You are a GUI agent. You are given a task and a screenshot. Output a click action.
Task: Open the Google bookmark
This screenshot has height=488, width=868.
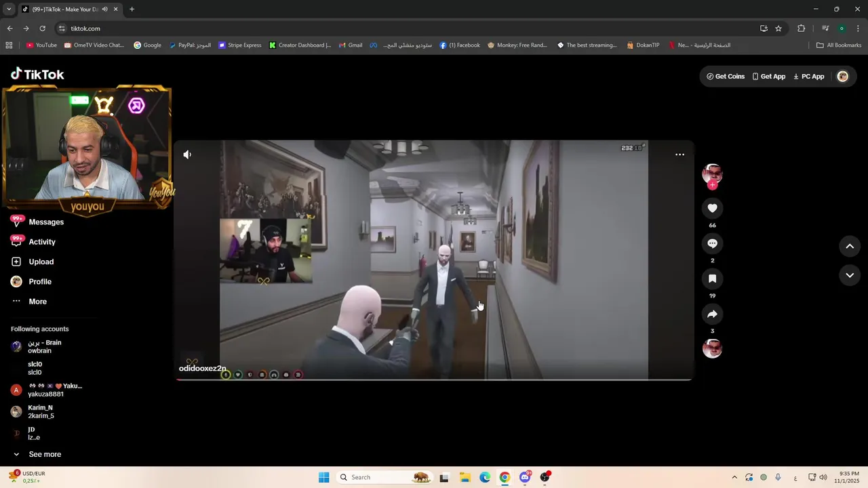147,45
